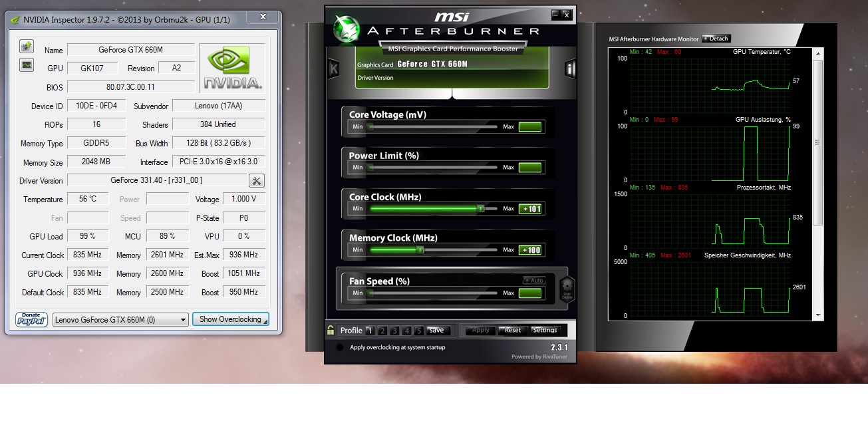
Task: Click the Boost value 1051 MHz
Action: click(243, 273)
